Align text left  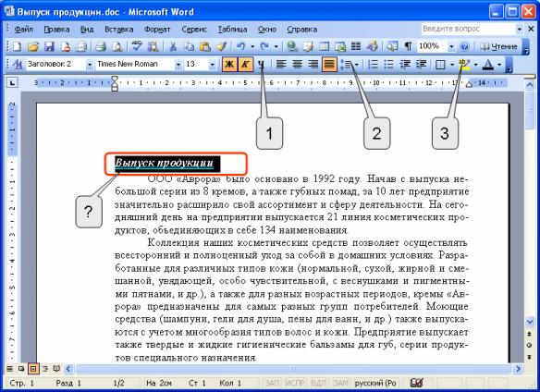(281, 64)
